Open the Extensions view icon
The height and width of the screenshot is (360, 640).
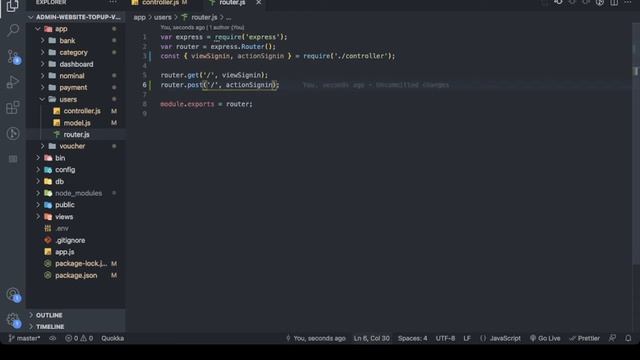[x=13, y=108]
